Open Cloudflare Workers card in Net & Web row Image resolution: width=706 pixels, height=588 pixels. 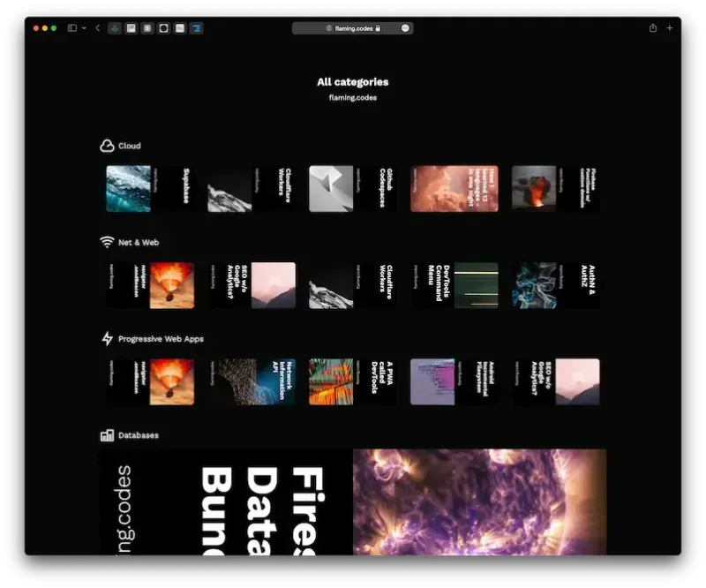pos(353,285)
